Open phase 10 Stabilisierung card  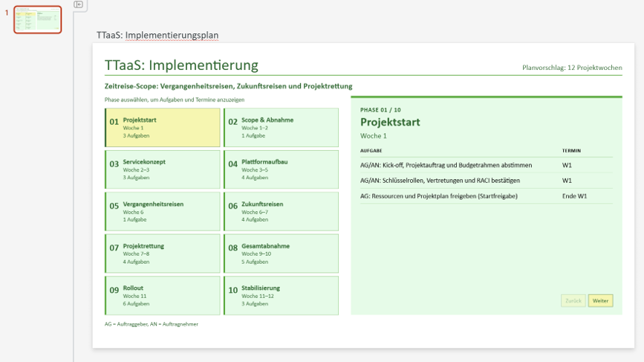click(x=282, y=295)
